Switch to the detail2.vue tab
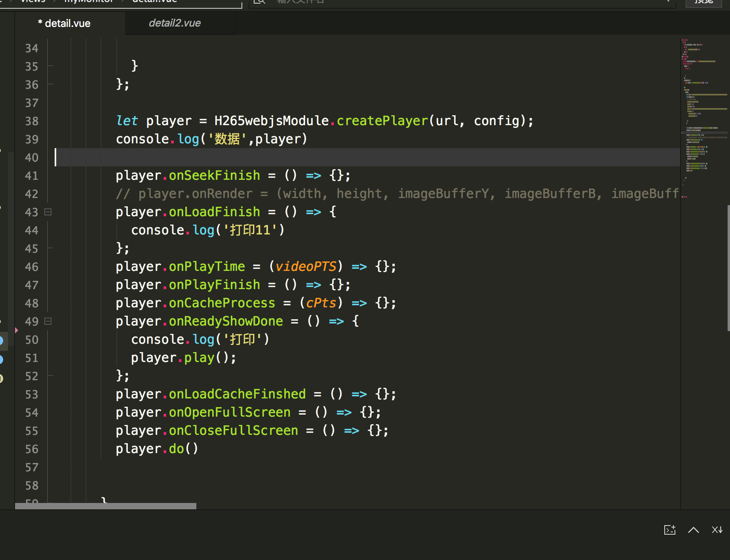This screenshot has height=560, width=730. pos(175,23)
